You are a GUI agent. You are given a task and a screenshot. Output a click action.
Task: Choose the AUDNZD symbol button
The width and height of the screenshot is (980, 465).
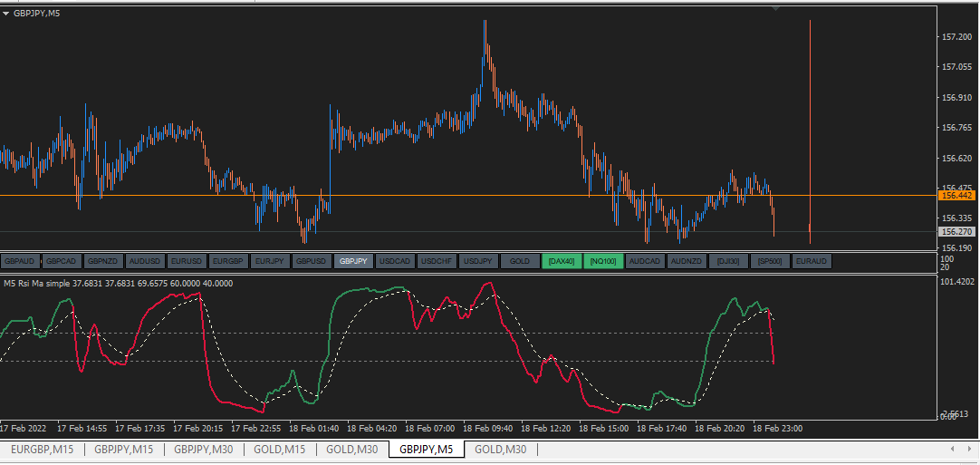pos(687,261)
